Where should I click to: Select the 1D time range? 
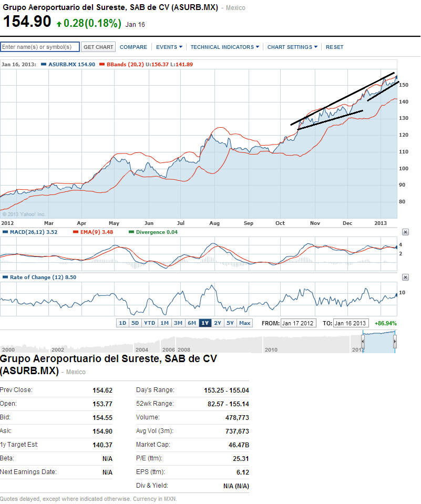pos(122,323)
